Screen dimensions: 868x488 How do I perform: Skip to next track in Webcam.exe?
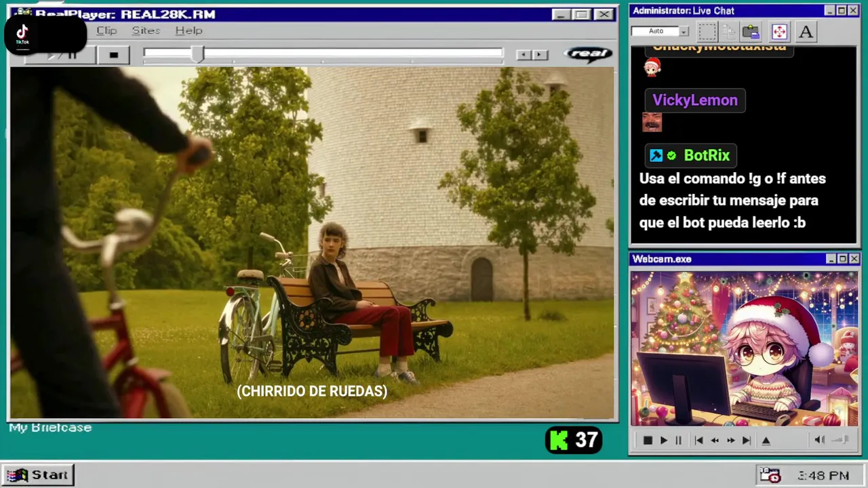point(746,441)
